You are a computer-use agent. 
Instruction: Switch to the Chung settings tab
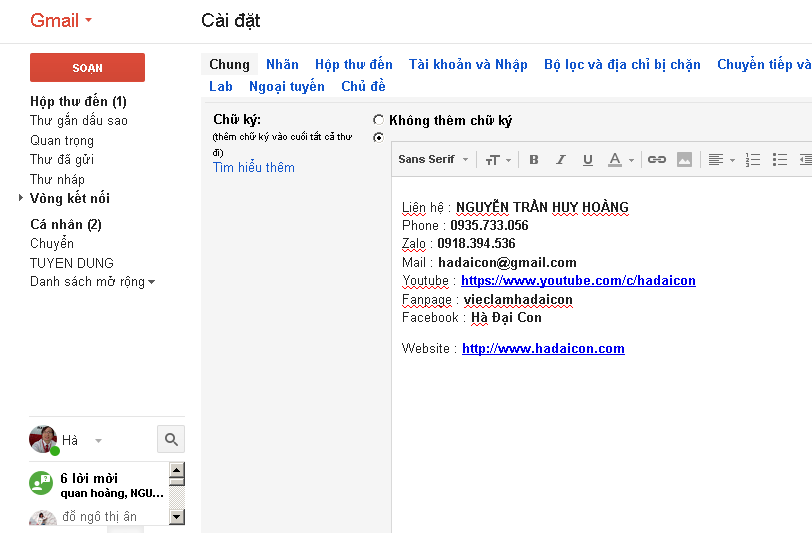229,64
